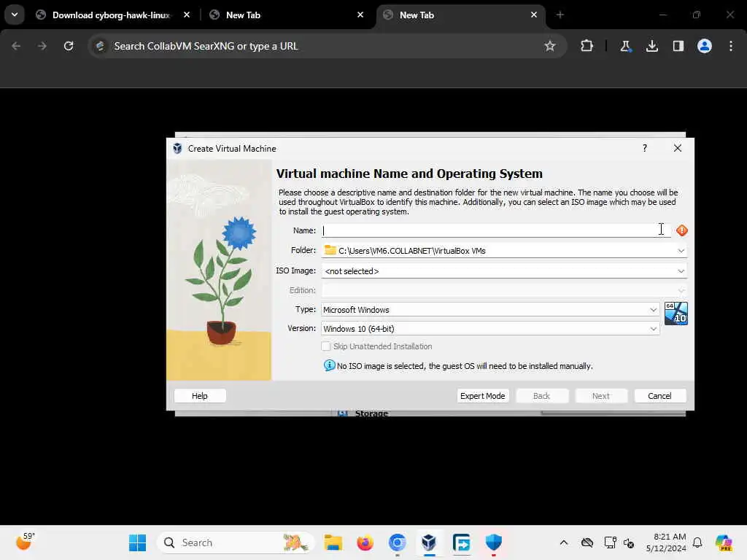Open the Copilot preview icon
Screen dimensions: 747x560
coord(724,542)
